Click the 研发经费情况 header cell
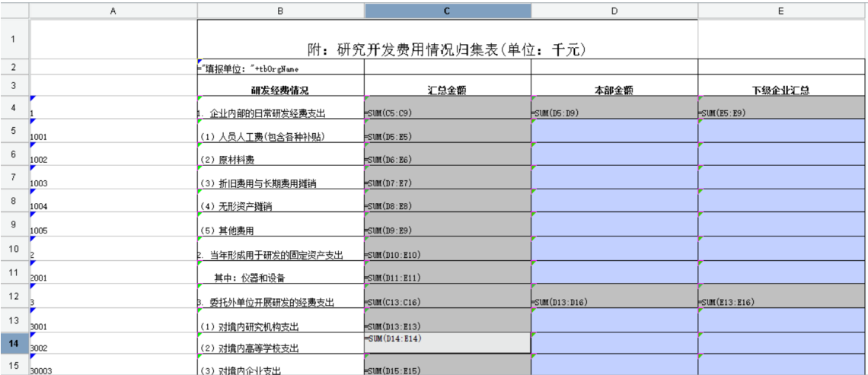This screenshot has height=375, width=868. (281, 85)
